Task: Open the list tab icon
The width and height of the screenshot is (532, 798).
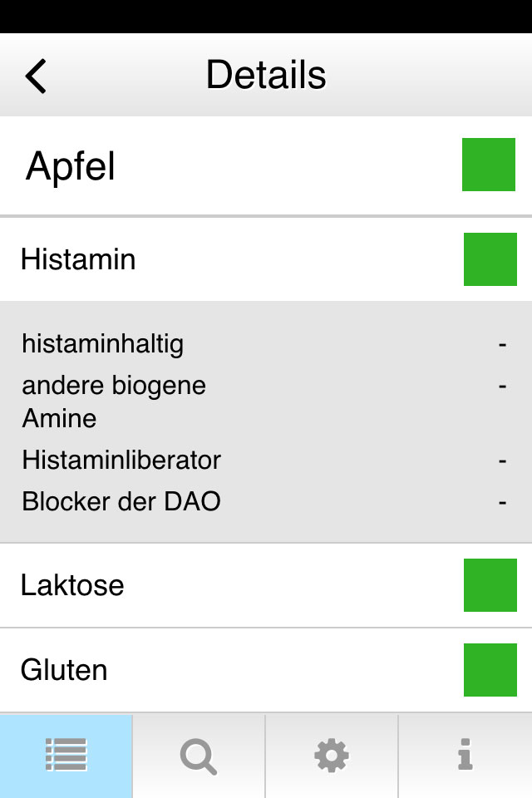Action: coord(66,756)
